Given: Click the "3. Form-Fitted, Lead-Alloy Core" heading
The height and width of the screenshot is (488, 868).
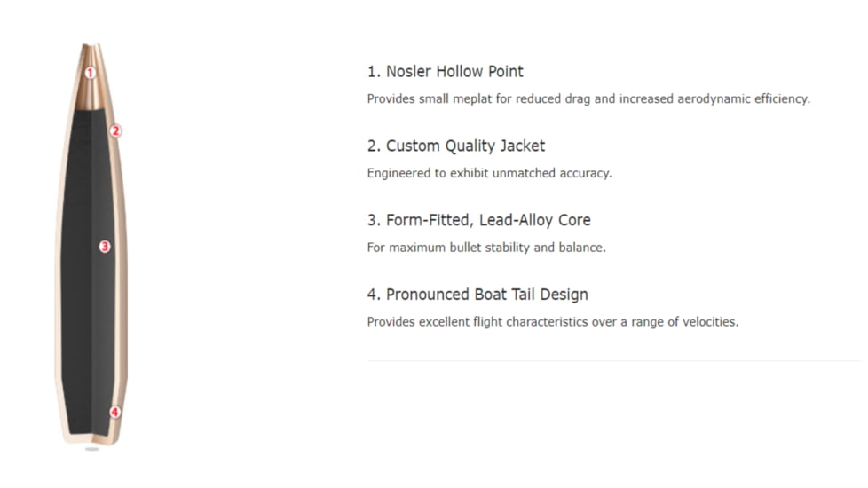Looking at the screenshot, I should 478,220.
